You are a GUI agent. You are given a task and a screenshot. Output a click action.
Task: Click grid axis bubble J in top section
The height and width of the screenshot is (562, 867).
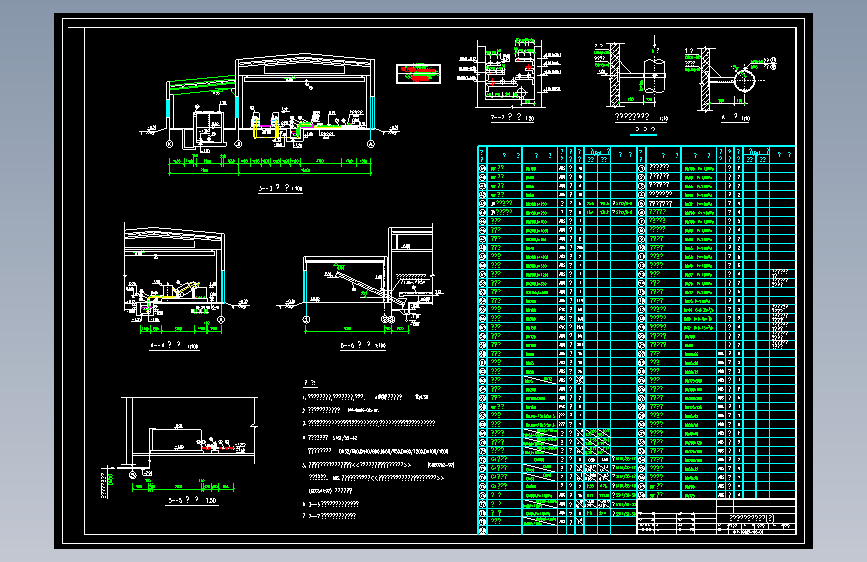(x=238, y=144)
